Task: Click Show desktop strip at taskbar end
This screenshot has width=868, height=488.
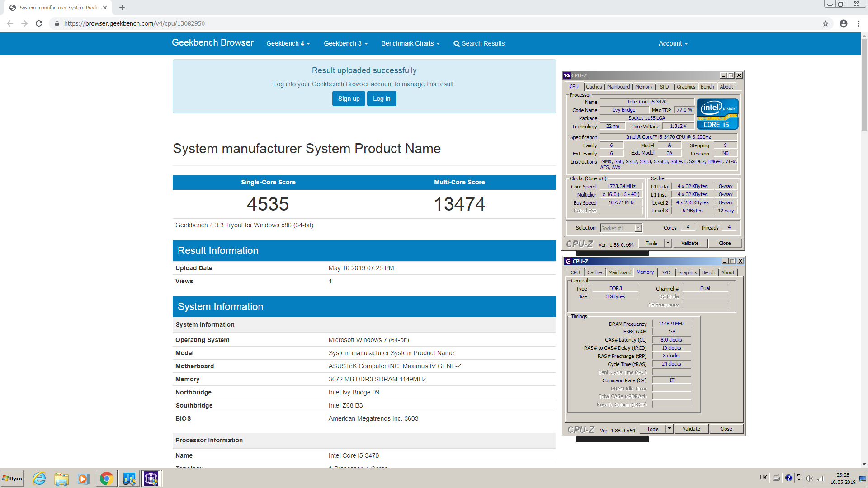Action: click(x=863, y=479)
